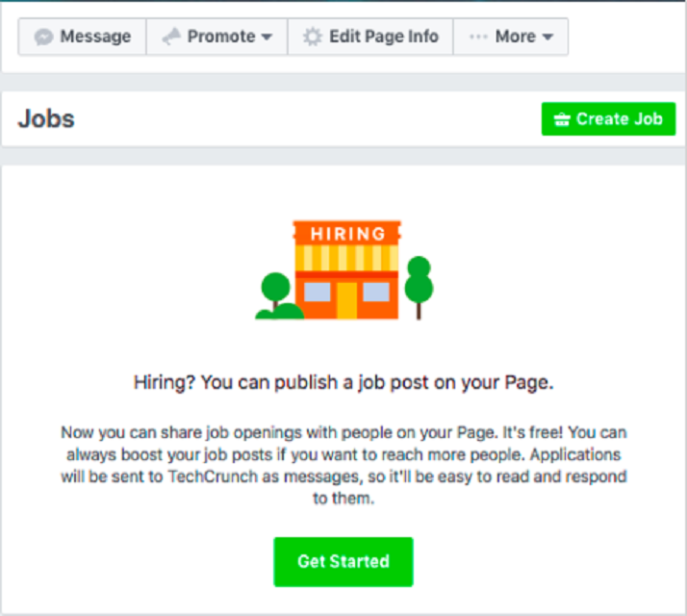
Task: Click the three-dots icon next to More
Action: coord(478,37)
